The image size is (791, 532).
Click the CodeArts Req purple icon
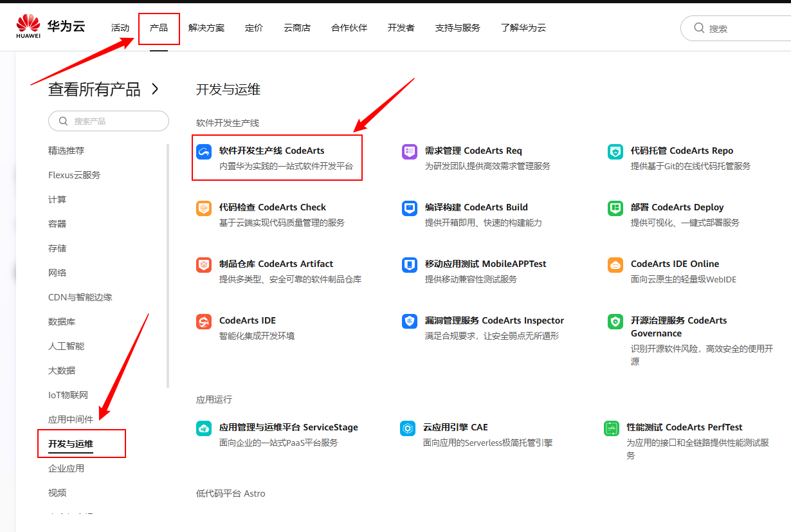pos(410,152)
